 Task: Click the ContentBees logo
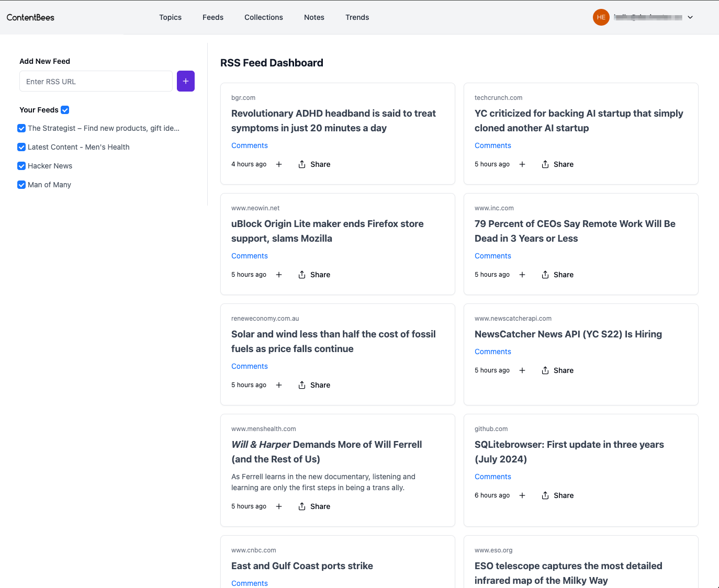click(30, 17)
